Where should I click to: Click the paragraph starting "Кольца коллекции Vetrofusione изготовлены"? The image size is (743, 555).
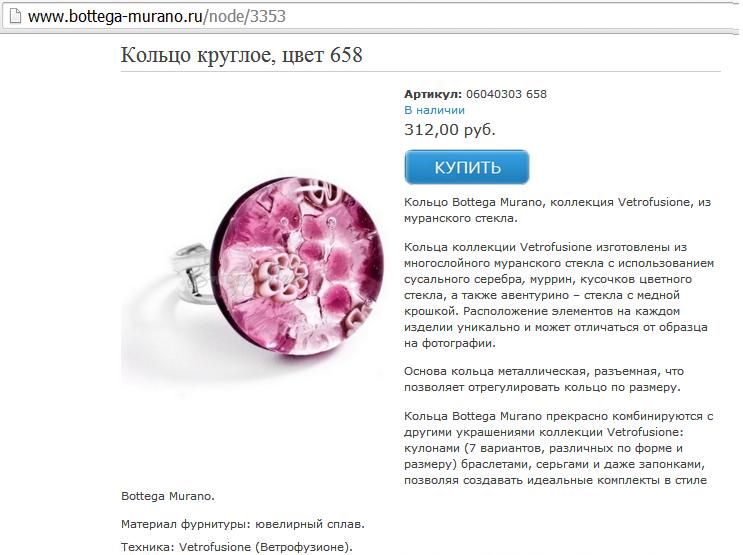(x=559, y=295)
